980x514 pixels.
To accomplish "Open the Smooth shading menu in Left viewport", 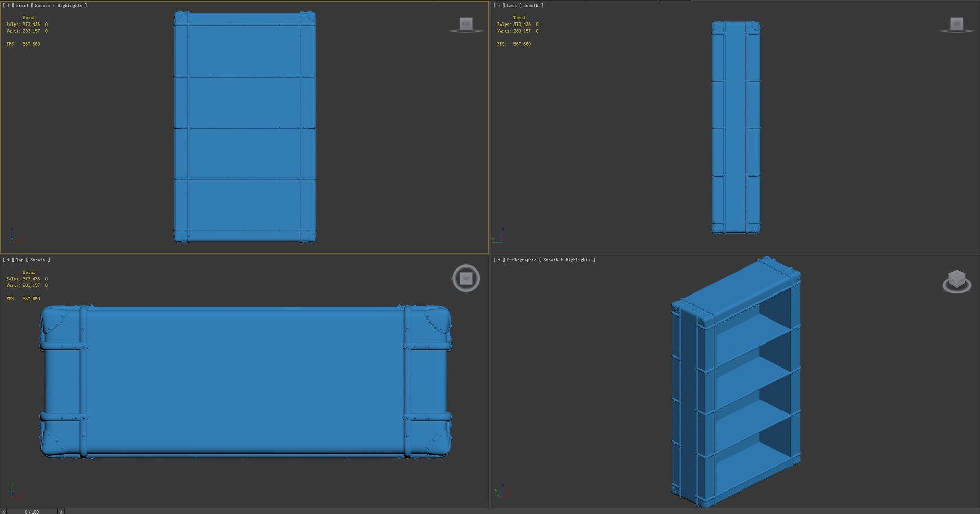I will (531, 5).
